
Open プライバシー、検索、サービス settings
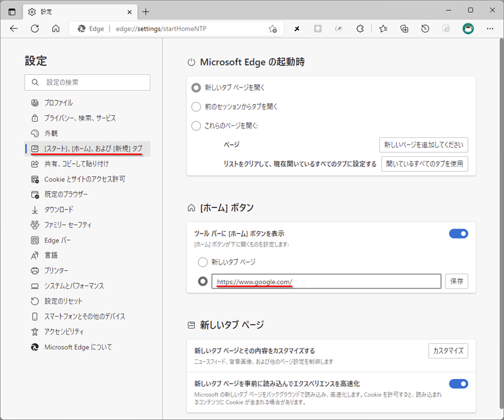(87, 118)
